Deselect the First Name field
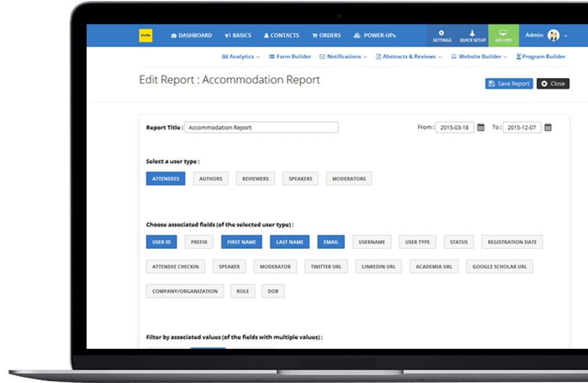Viewport: 588px width, 383px height. [241, 242]
